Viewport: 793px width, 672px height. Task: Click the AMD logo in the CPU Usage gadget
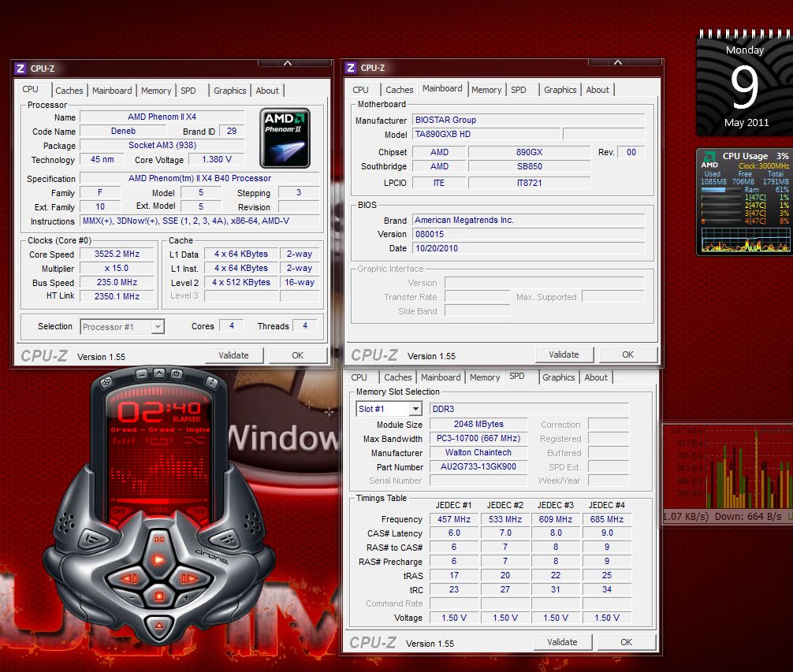[709, 160]
